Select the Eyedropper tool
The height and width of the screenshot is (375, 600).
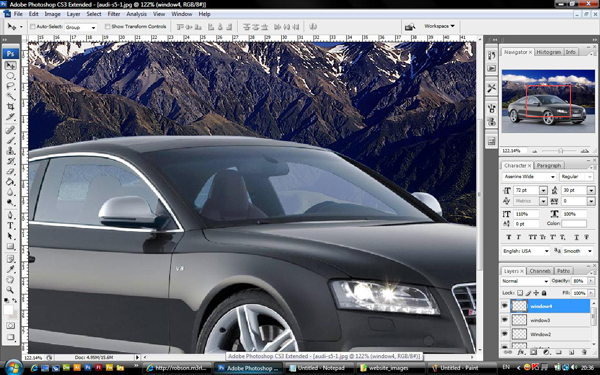(10, 269)
